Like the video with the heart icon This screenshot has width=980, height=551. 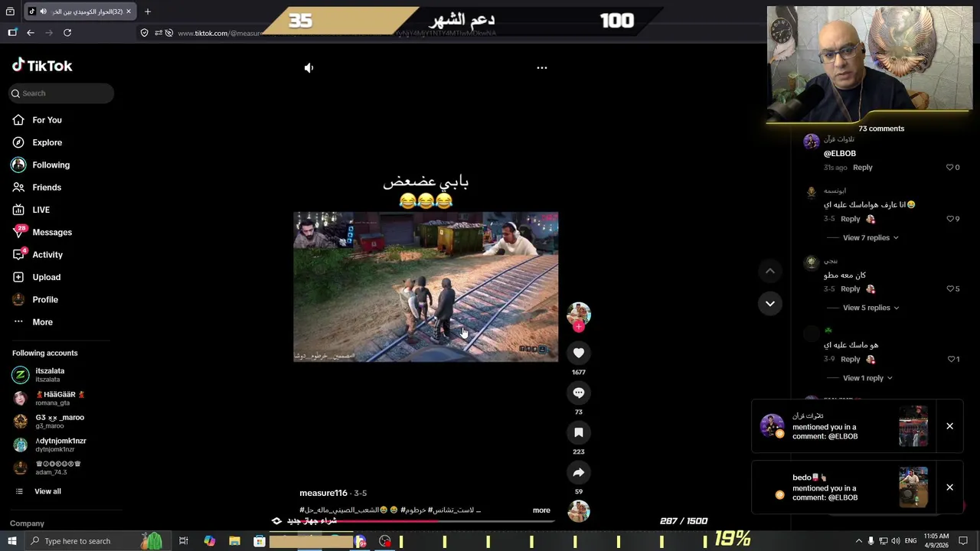tap(579, 353)
